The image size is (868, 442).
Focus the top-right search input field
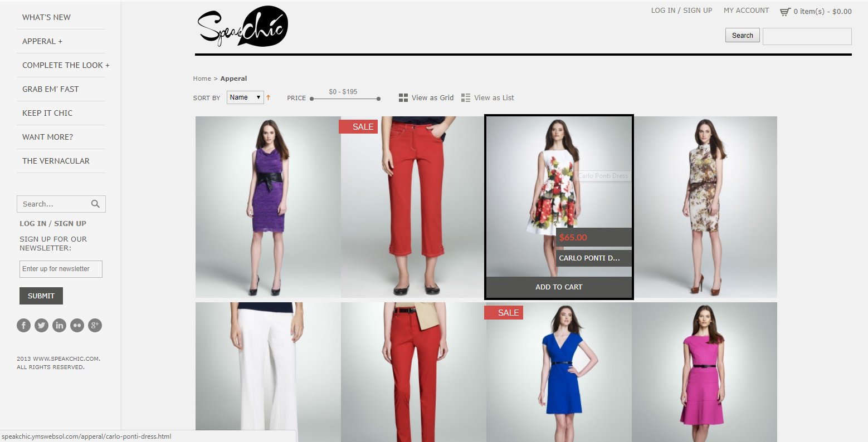[807, 36]
